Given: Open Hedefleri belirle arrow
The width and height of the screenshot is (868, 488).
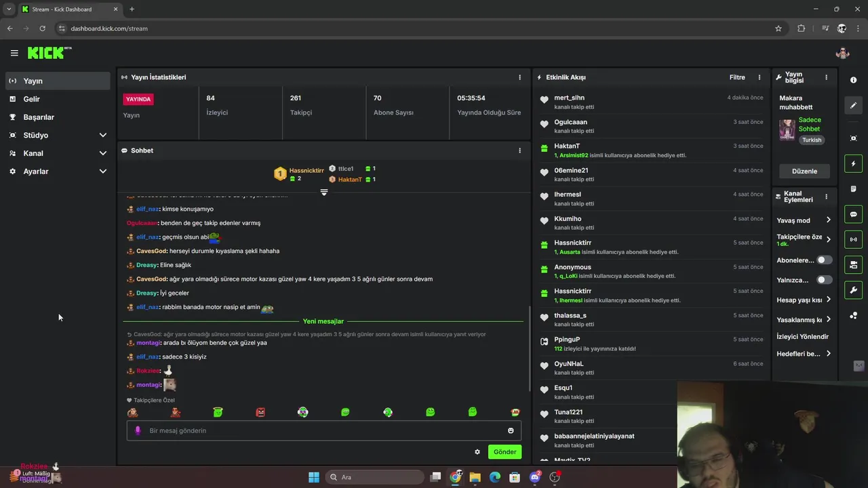Looking at the screenshot, I should pos(829,354).
